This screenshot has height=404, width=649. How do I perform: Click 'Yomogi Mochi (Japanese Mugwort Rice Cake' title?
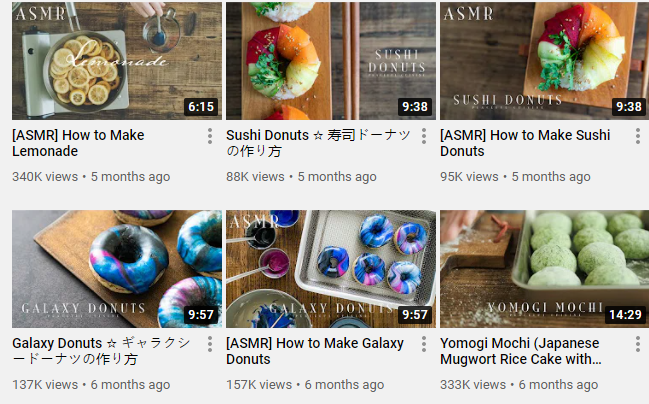[521, 351]
